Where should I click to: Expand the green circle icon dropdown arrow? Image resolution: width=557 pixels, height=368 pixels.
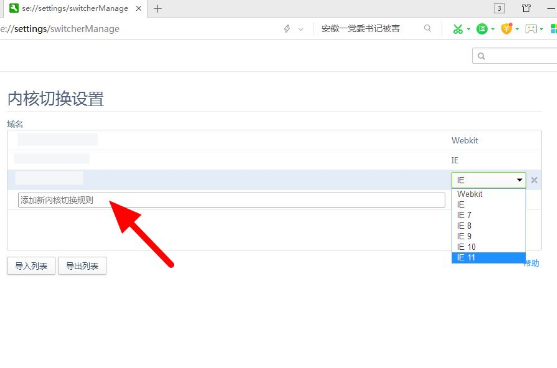pos(493,29)
